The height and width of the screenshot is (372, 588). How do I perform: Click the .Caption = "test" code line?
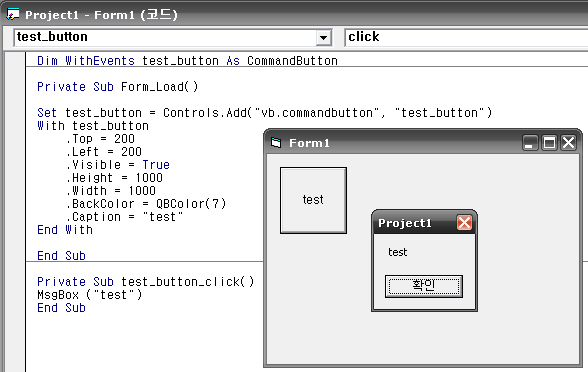coord(124,217)
